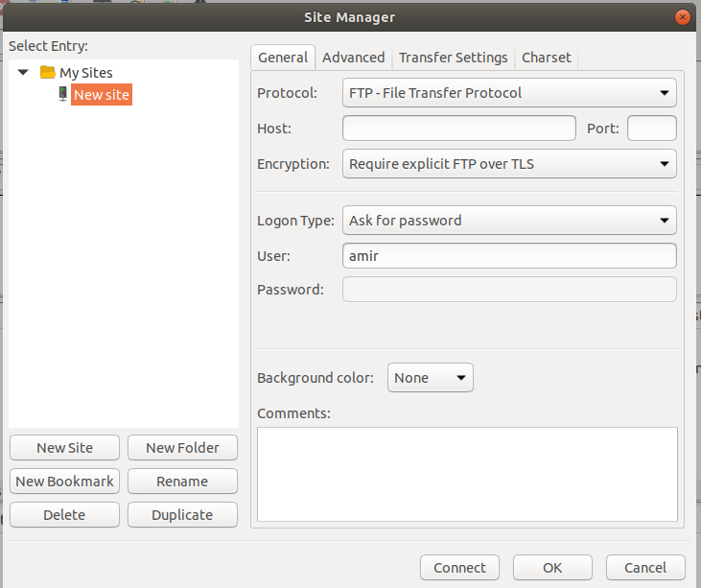Click the New Folder button
This screenshot has width=701, height=588.
click(x=182, y=448)
